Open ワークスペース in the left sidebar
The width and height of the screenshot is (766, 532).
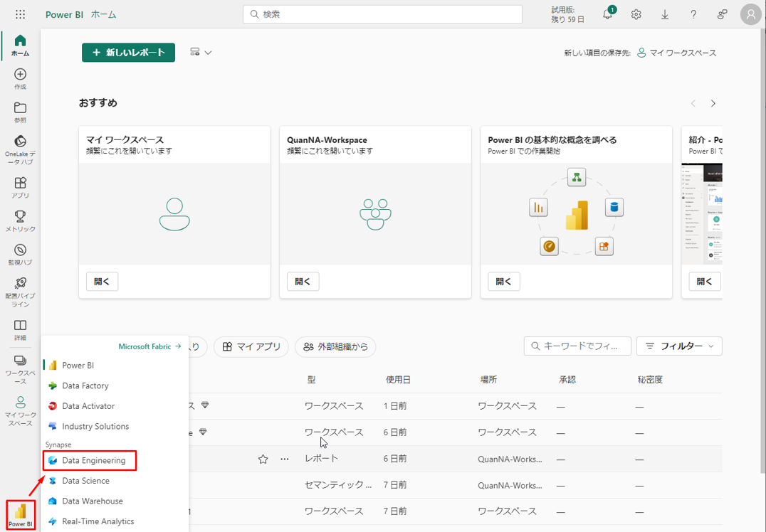(20, 369)
